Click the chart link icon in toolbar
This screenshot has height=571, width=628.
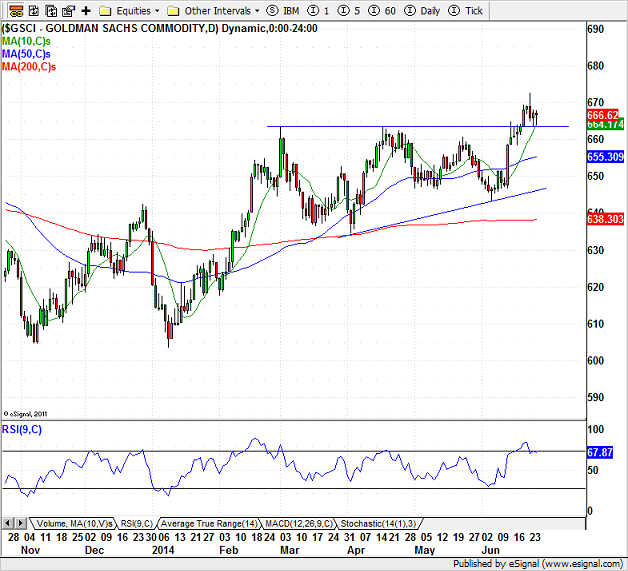pyautogui.click(x=16, y=11)
